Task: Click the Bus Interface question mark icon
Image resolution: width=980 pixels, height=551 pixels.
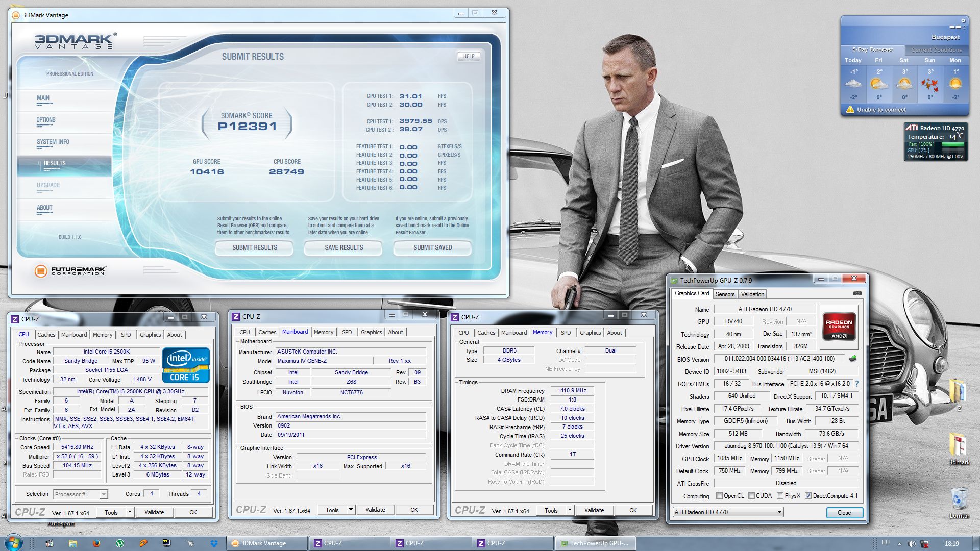Action: 857,384
